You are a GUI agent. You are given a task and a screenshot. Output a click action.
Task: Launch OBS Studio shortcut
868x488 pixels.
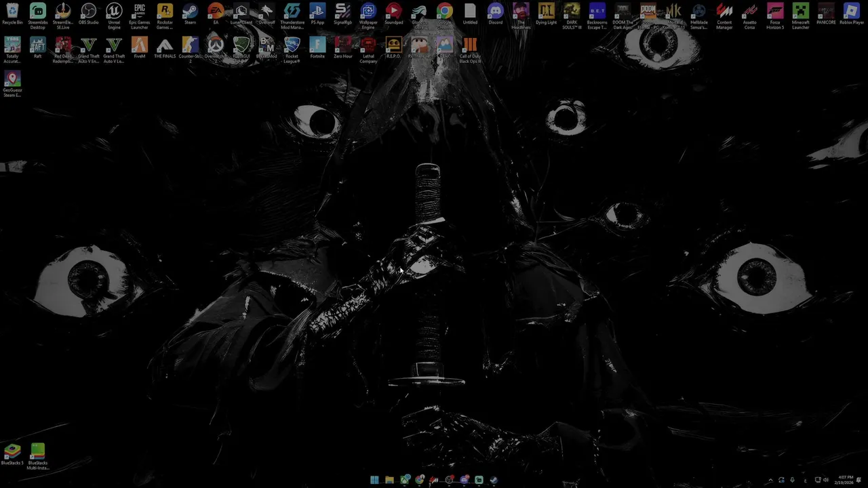click(x=89, y=15)
